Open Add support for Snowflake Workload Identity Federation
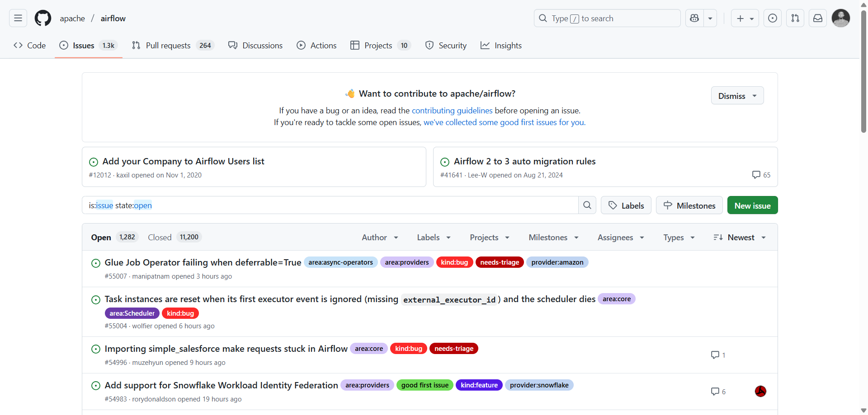 pyautogui.click(x=221, y=385)
